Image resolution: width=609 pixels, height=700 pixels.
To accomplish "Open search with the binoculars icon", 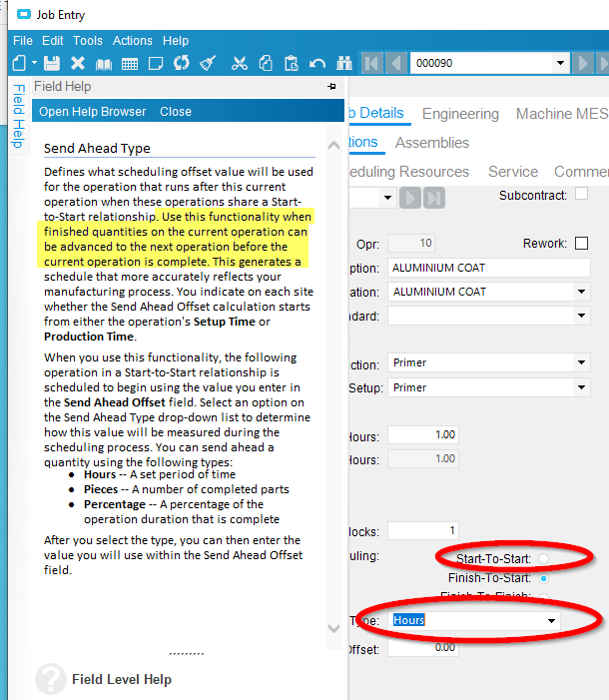I will coord(344,63).
